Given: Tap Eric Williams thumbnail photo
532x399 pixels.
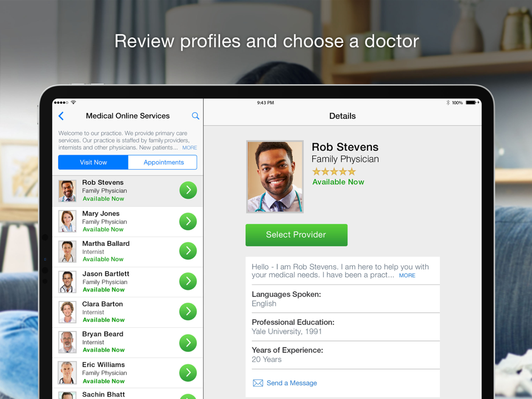Looking at the screenshot, I should (x=67, y=372).
